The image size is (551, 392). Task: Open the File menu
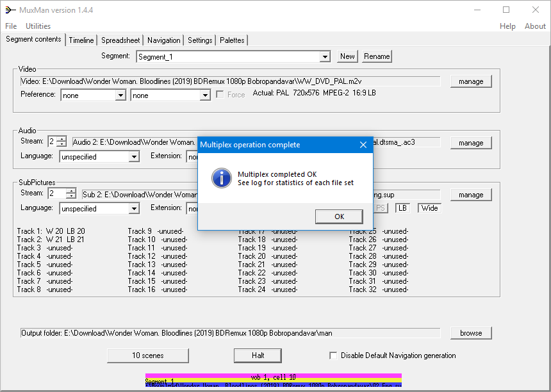11,26
